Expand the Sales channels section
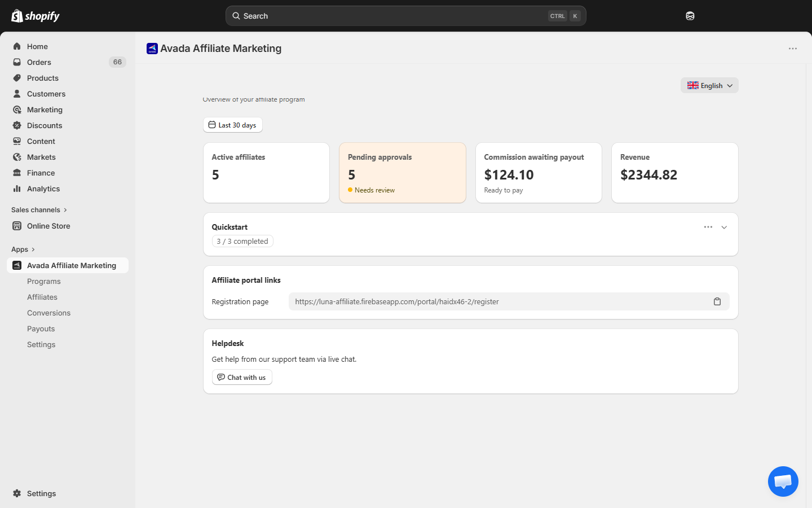Image resolution: width=812 pixels, height=508 pixels. 39,210
